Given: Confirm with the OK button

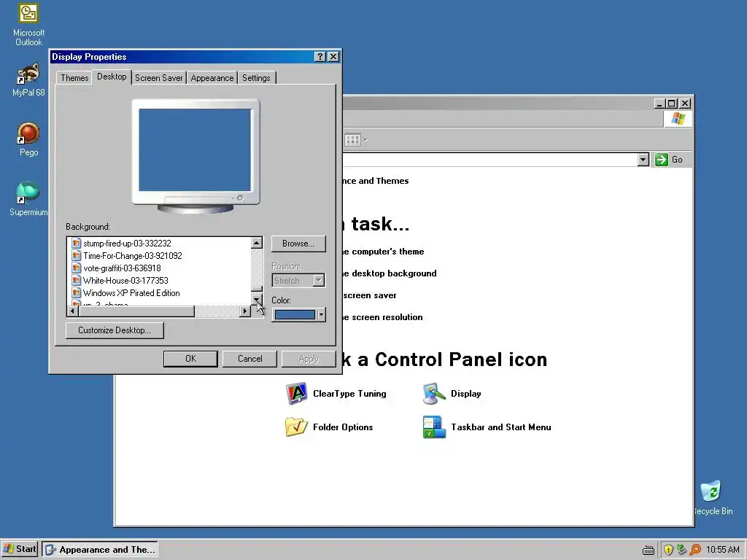Looking at the screenshot, I should click(190, 359).
